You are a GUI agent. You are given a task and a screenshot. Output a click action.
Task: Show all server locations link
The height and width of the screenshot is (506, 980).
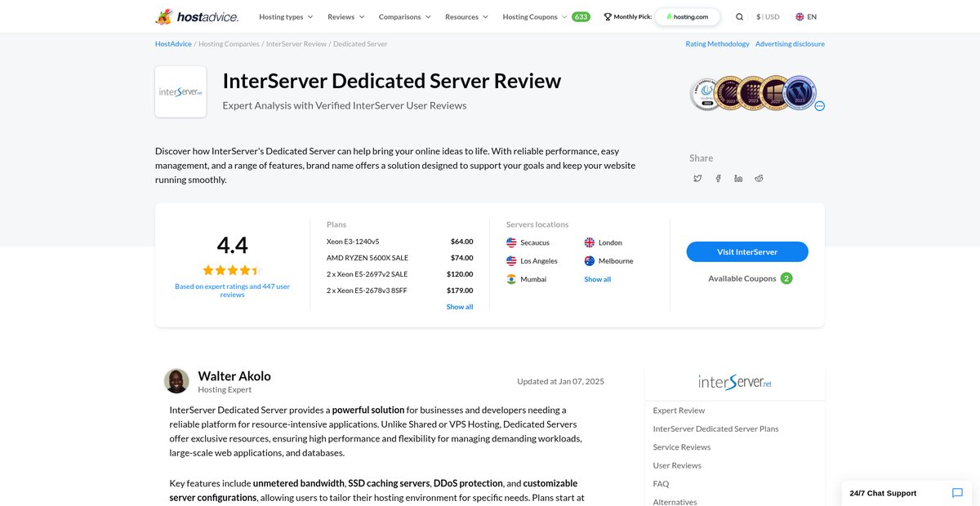pyautogui.click(x=597, y=279)
